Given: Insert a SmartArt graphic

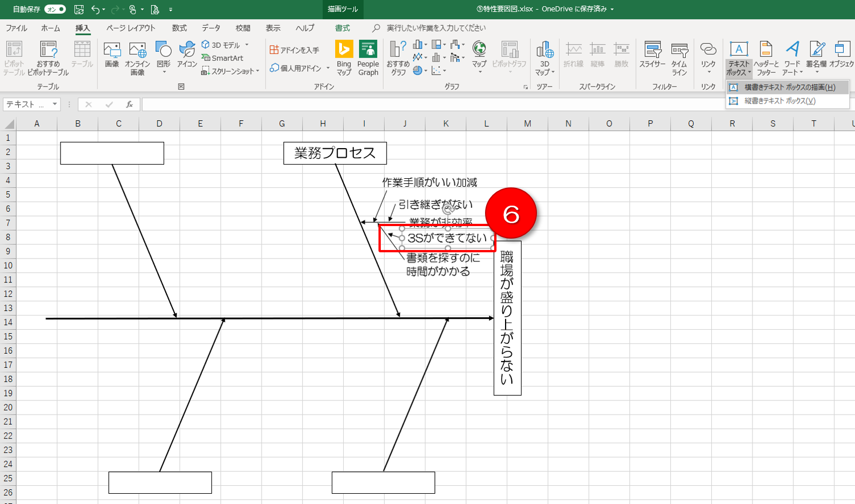Looking at the screenshot, I should [223, 58].
